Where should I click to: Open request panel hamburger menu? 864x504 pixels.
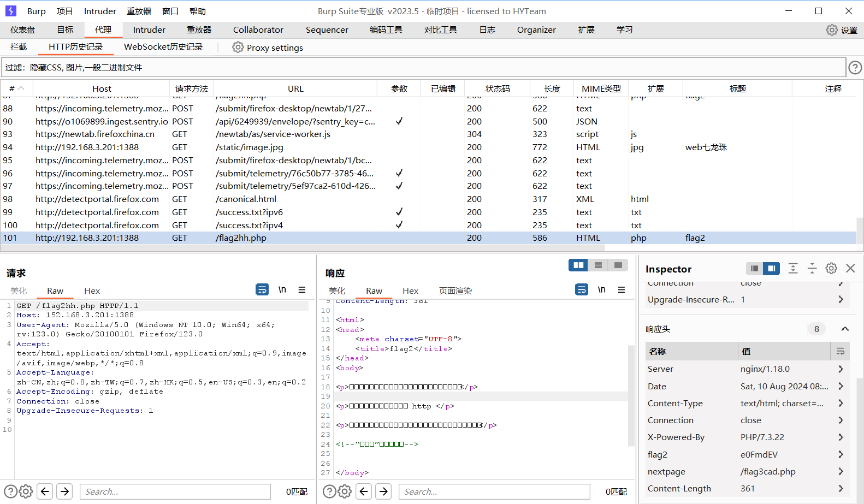[x=302, y=289]
